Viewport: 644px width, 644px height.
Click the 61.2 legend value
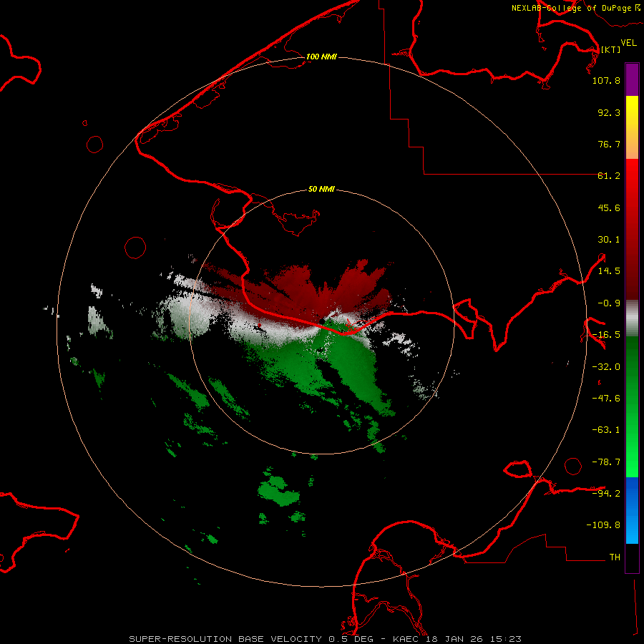[x=609, y=176]
